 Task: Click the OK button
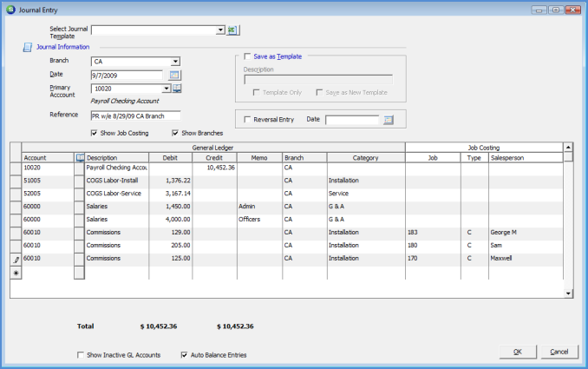click(x=518, y=352)
